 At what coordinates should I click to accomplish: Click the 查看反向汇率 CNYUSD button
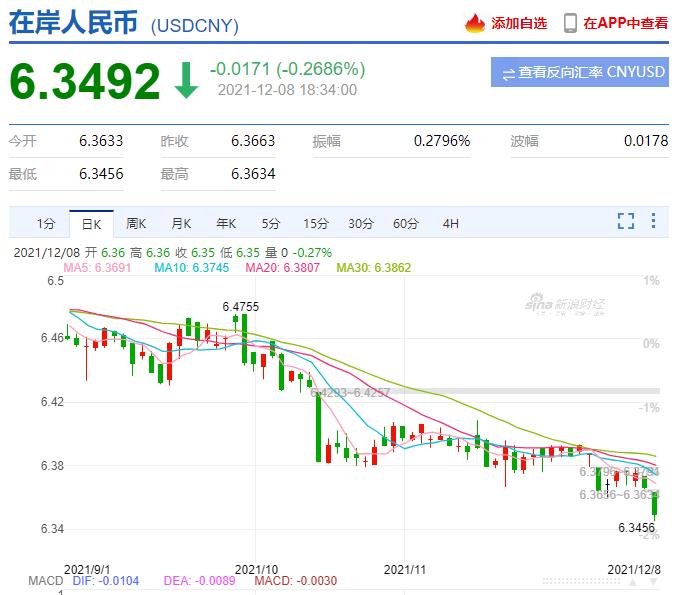580,73
